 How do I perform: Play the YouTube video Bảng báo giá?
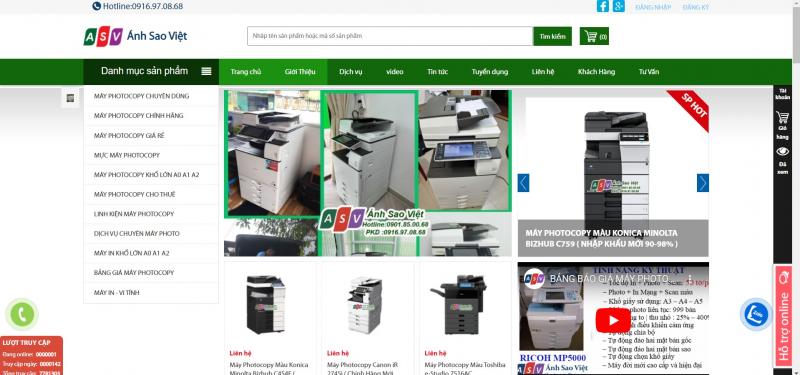pos(613,320)
